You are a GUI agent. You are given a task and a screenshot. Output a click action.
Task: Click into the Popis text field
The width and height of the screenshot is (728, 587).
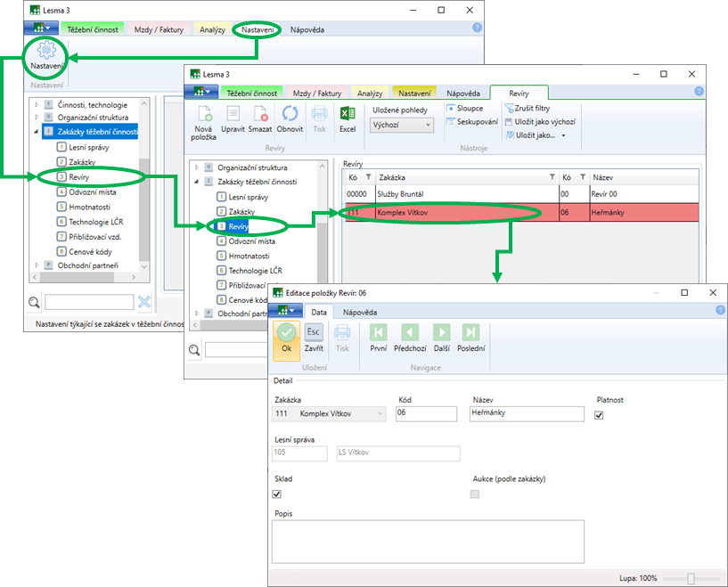(428, 541)
